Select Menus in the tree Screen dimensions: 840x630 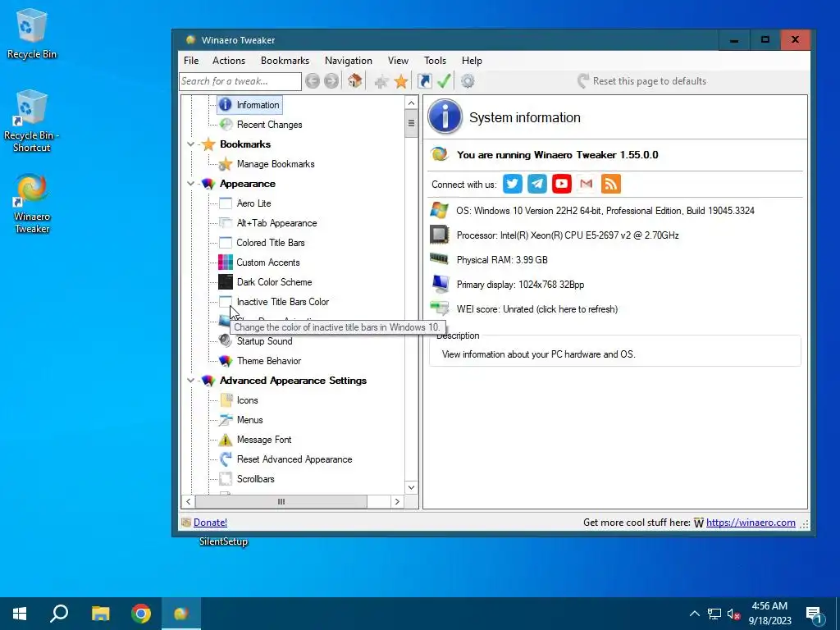click(x=249, y=420)
